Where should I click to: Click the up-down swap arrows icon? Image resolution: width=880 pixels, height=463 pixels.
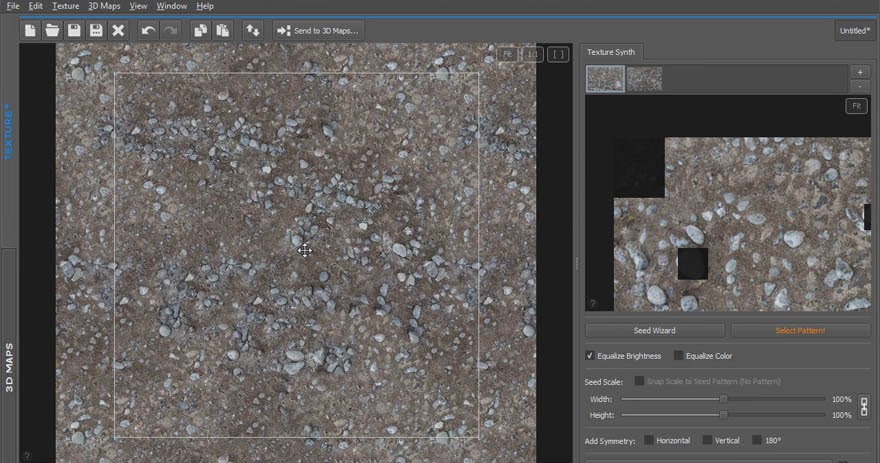(x=253, y=30)
